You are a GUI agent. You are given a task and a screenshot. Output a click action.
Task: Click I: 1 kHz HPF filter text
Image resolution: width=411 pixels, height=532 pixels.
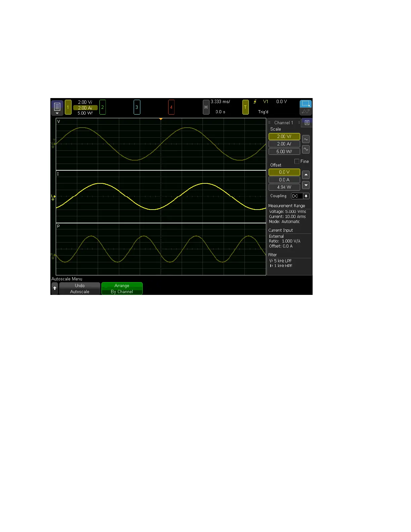(x=281, y=266)
